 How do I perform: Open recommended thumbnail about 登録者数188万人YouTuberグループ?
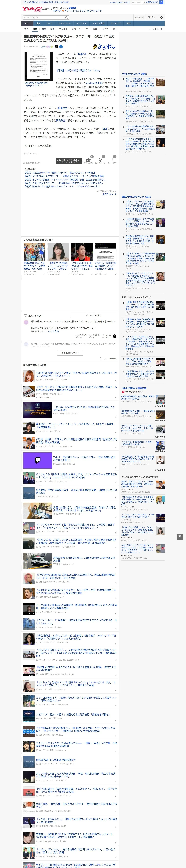tap(34, 252)
